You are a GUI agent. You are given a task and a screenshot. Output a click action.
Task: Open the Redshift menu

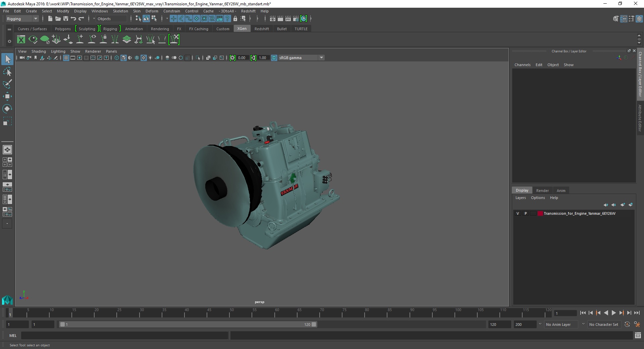pyautogui.click(x=248, y=11)
